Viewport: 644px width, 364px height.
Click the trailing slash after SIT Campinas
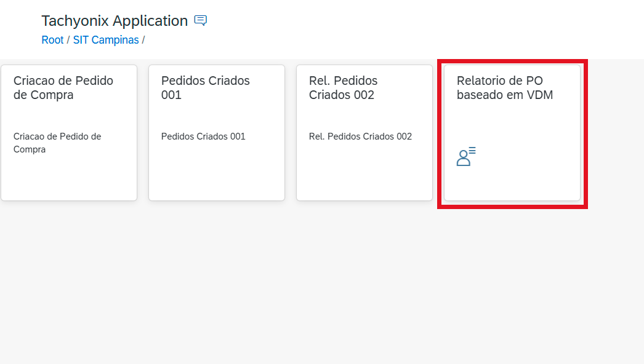click(x=143, y=40)
